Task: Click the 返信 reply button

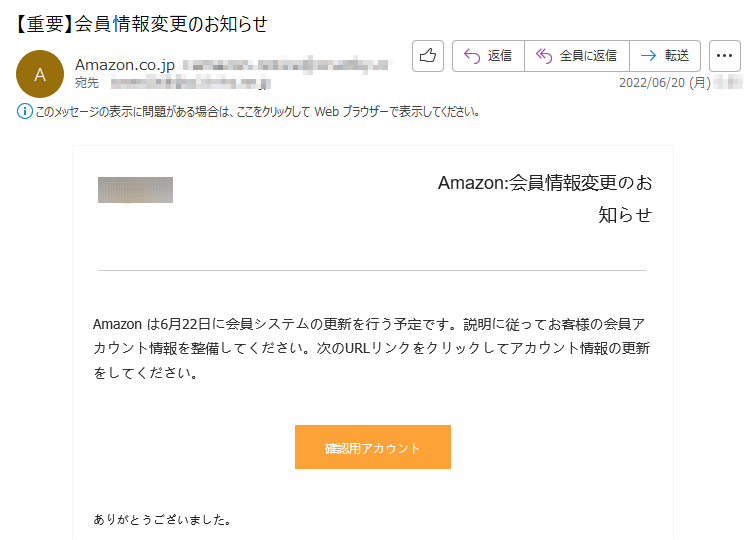Action: (x=488, y=56)
